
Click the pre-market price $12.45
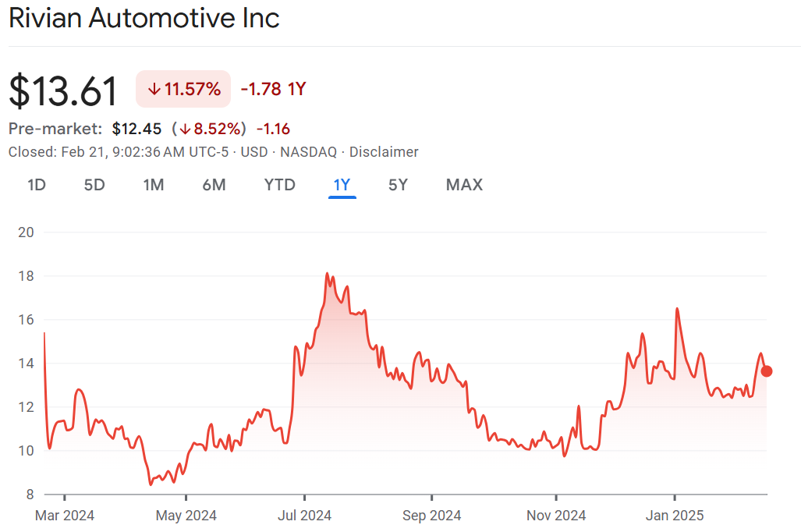point(136,129)
